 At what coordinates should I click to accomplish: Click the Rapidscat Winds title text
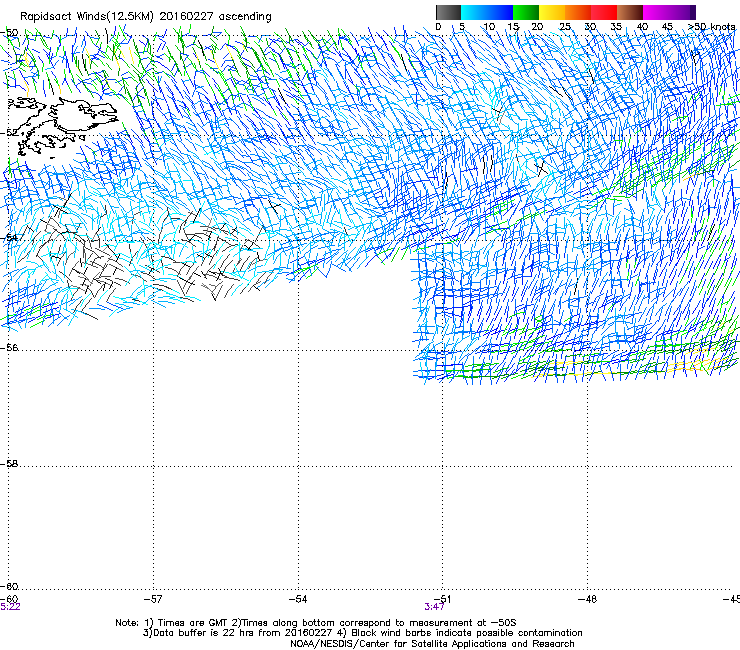(x=146, y=17)
